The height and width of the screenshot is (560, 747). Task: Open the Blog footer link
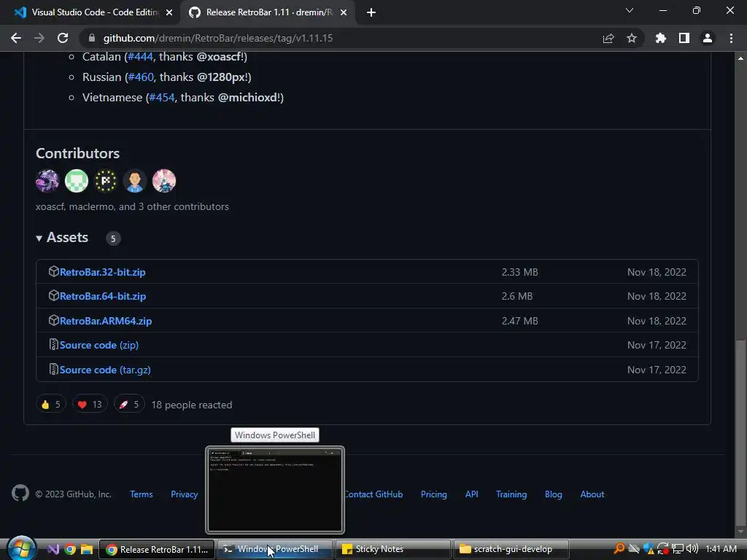pyautogui.click(x=553, y=495)
